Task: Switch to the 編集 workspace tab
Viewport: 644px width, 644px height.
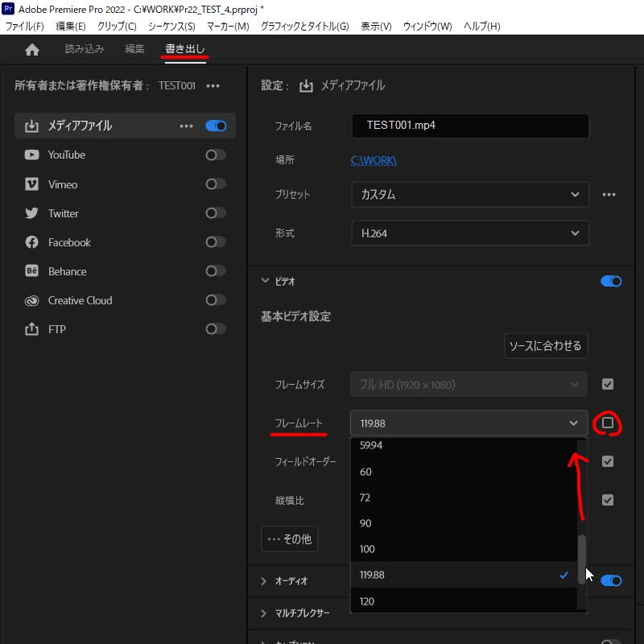Action: point(134,49)
